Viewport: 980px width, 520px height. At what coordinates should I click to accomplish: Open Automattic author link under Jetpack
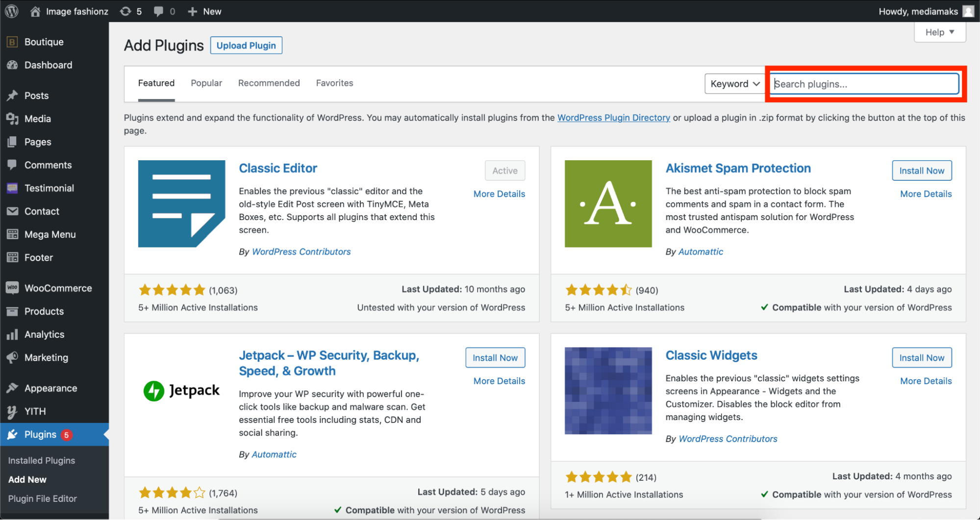(x=274, y=455)
